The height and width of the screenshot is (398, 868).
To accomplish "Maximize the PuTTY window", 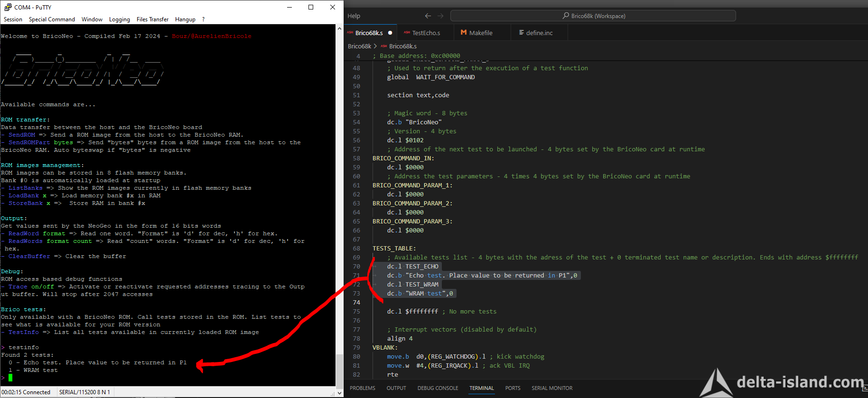I will click(311, 7).
